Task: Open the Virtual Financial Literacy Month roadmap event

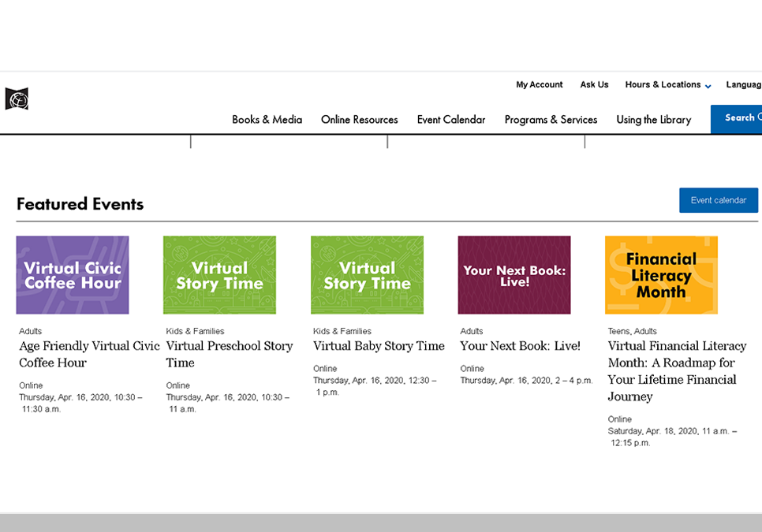Action: [x=677, y=370]
